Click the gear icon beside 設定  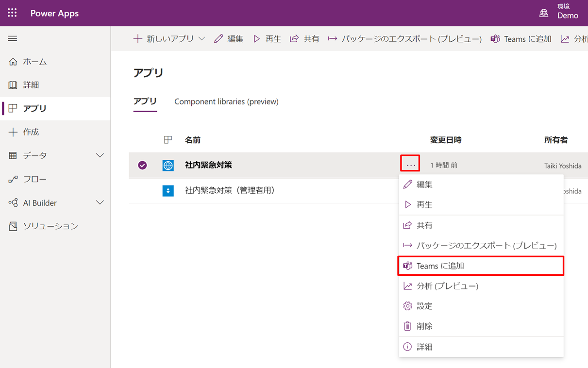408,306
